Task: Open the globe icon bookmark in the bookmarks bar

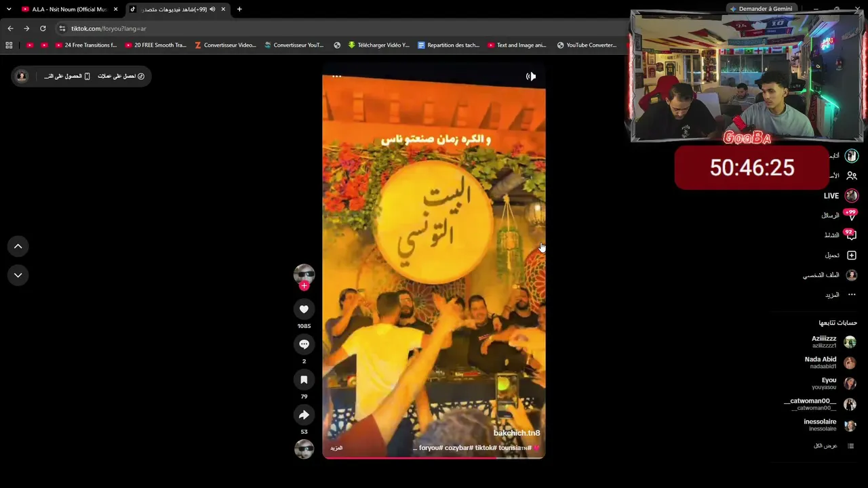Action: [x=337, y=45]
